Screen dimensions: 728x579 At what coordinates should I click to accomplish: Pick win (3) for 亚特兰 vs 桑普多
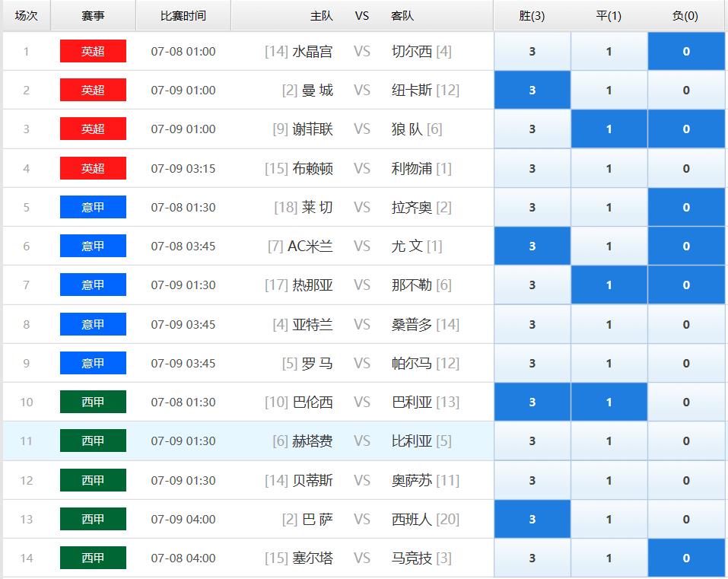pos(532,324)
